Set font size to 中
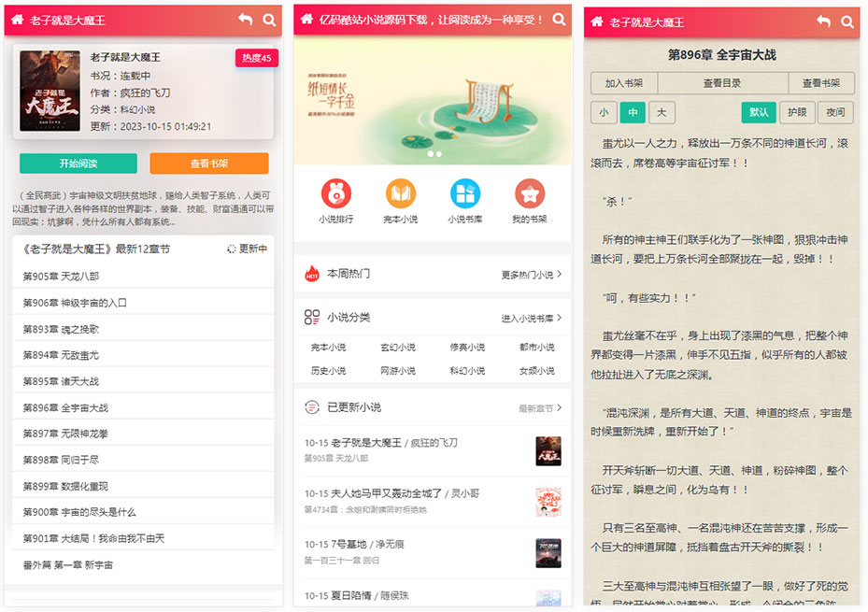Viewport: 868px width, 612px height. click(x=633, y=112)
